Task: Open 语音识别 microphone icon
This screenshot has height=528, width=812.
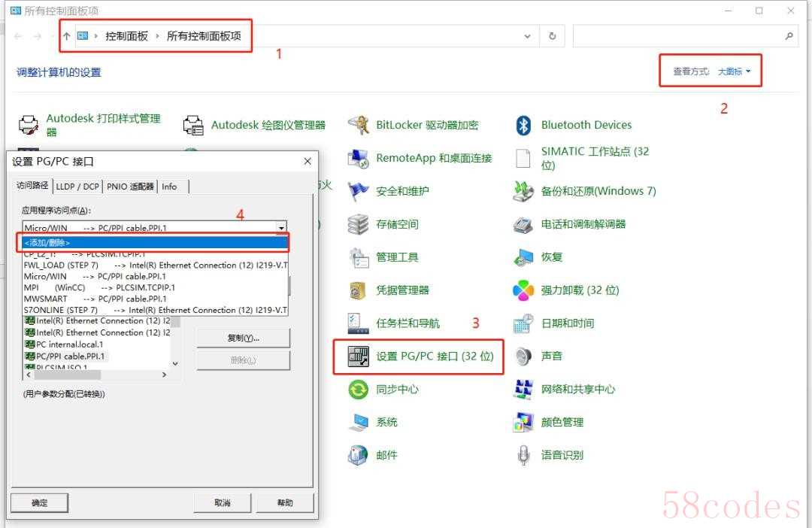Action: pyautogui.click(x=523, y=456)
